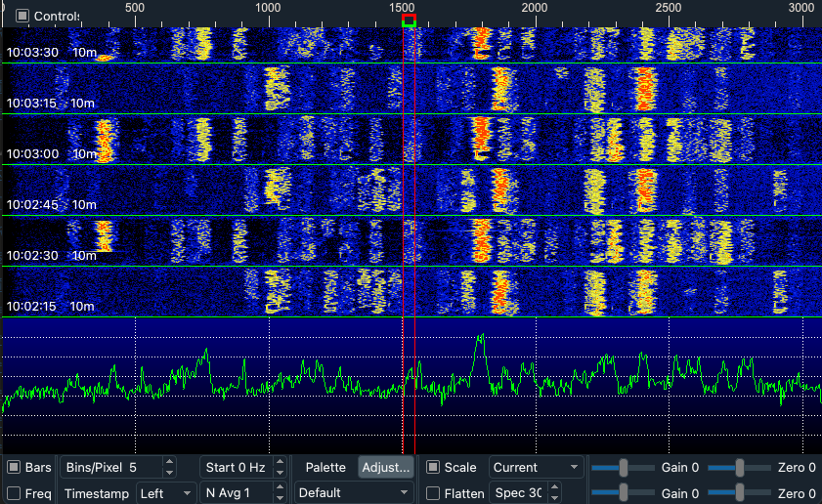822x504 pixels.
Task: Open the Timestamp Left dropdown
Action: click(165, 493)
